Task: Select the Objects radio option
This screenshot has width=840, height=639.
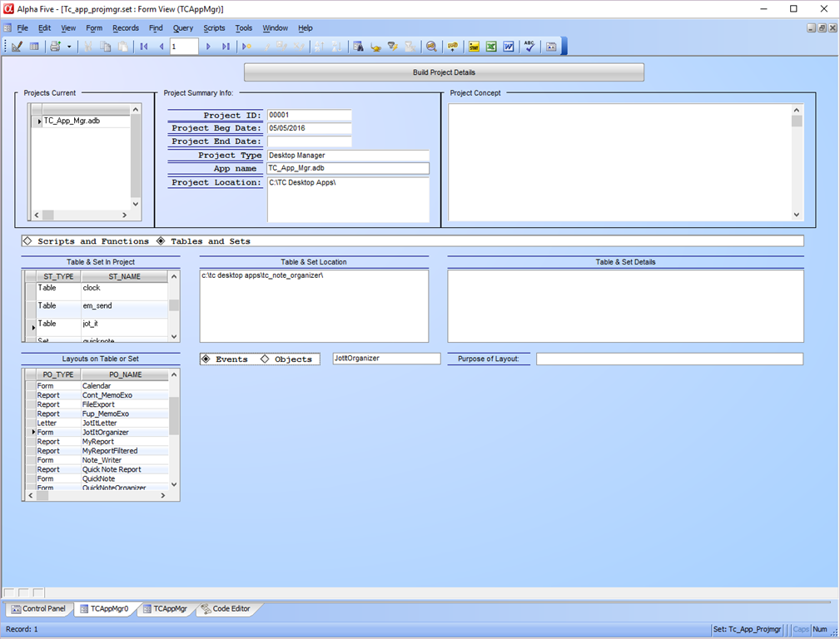Action: (265, 359)
